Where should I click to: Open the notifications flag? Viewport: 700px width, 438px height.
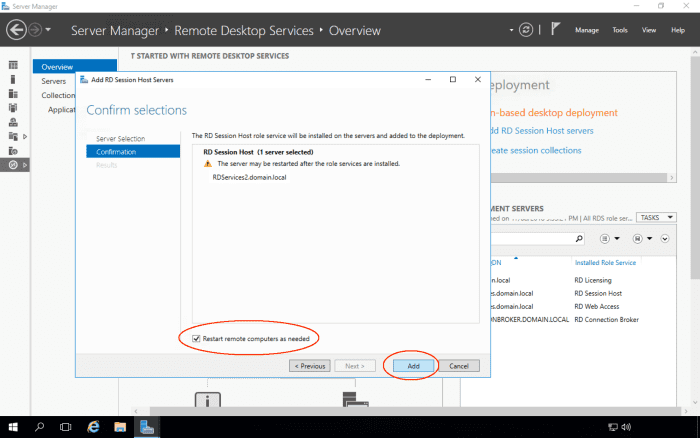point(555,29)
